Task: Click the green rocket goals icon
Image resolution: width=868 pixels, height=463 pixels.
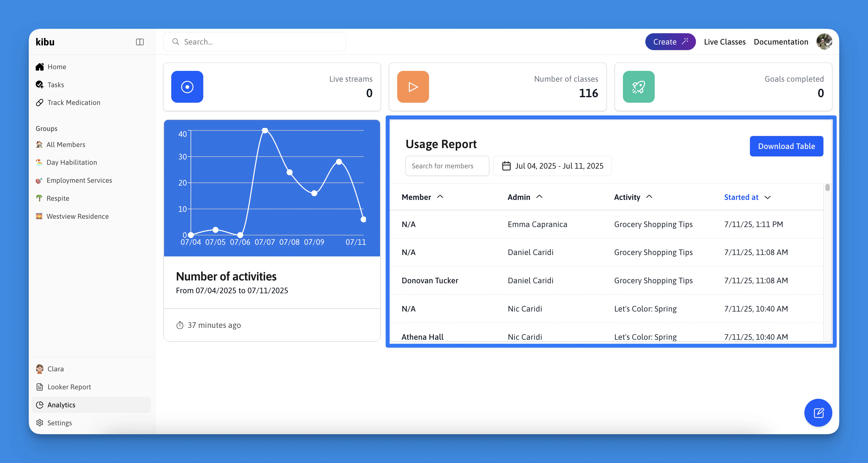Action: coord(638,87)
